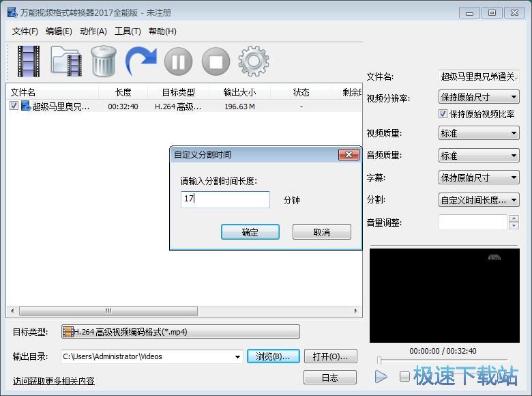This screenshot has height=396, width=532.
Task: Open the 帮助(H) menu
Action: [162, 31]
